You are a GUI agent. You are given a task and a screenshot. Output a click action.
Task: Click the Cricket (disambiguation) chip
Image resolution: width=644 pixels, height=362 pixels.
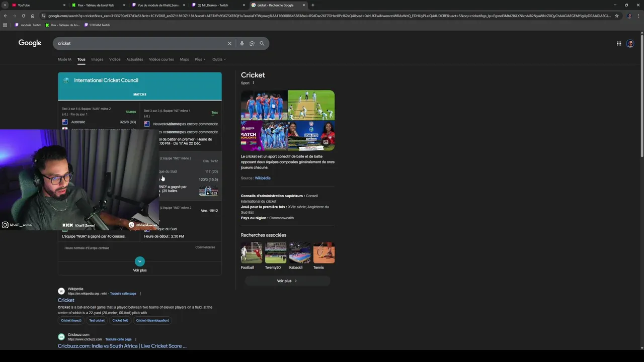[x=152, y=320]
